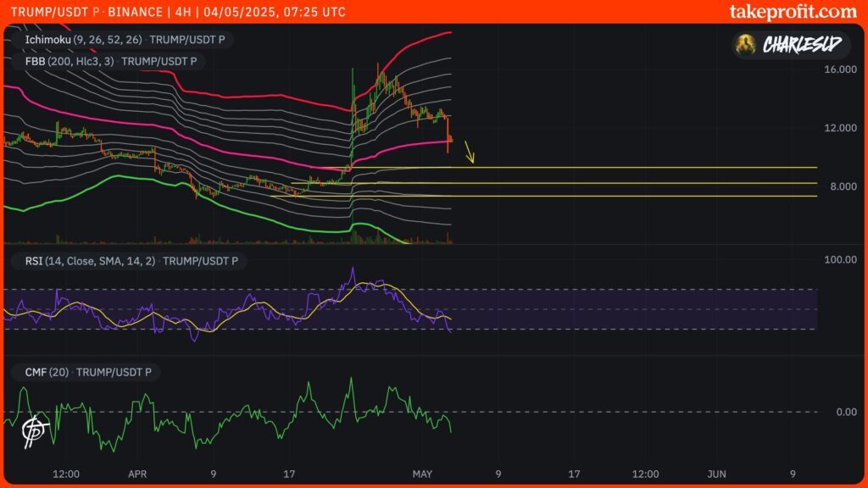868x488 pixels.
Task: Click the 0.00 CMF scale label
Action: point(846,412)
